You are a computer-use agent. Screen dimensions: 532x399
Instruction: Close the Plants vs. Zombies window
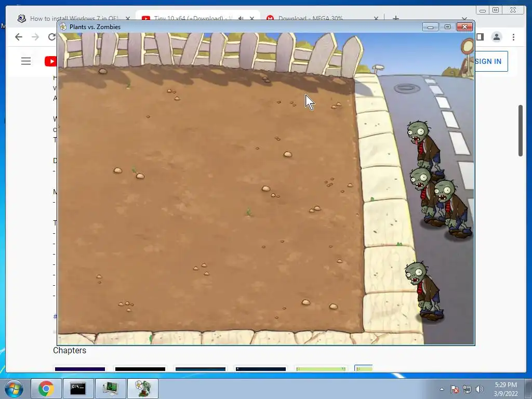tap(464, 27)
